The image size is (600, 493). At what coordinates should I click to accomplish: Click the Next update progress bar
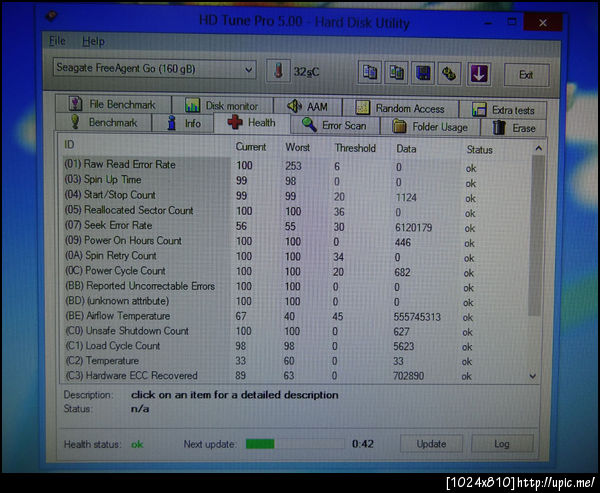tap(295, 444)
